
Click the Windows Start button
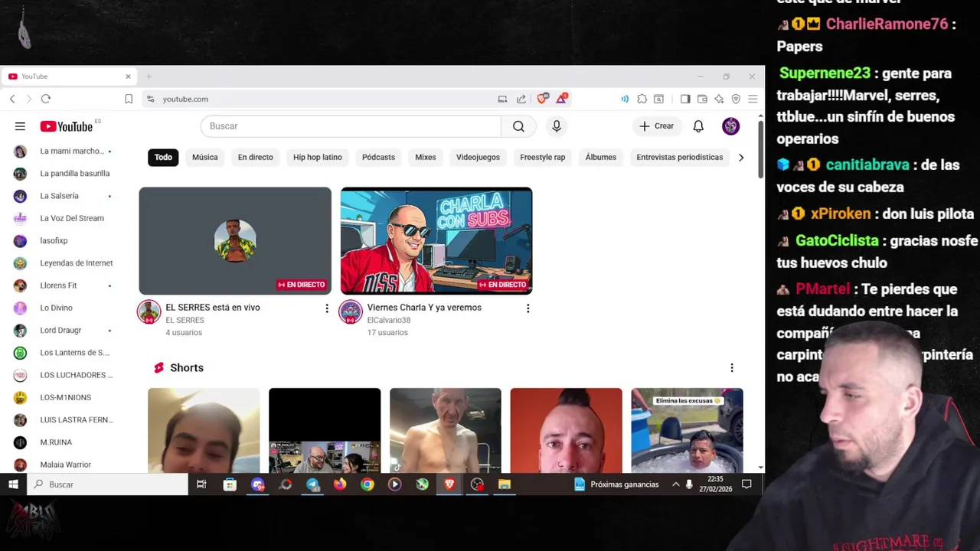(x=13, y=484)
